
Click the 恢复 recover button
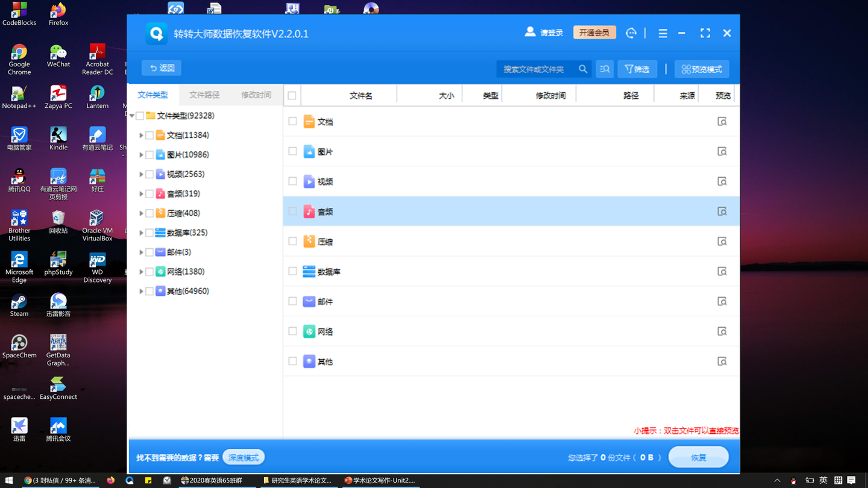click(699, 457)
